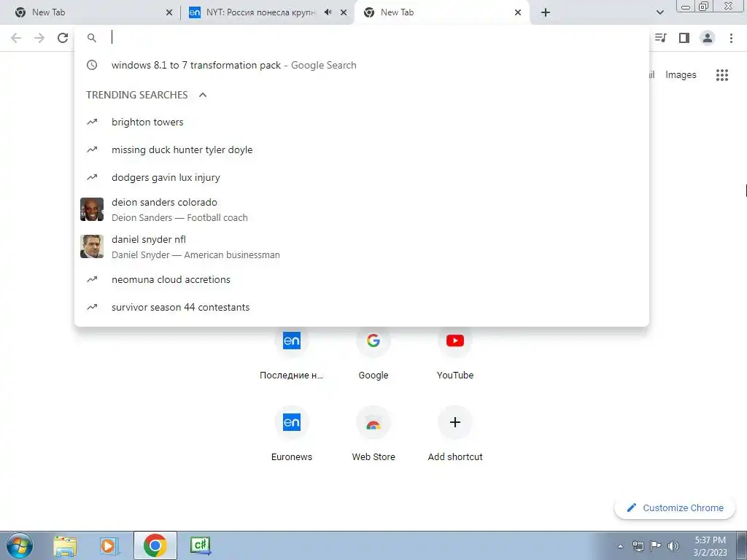
Task: Open the Daniel Snyder thumbnail photo
Action: pyautogui.click(x=92, y=246)
